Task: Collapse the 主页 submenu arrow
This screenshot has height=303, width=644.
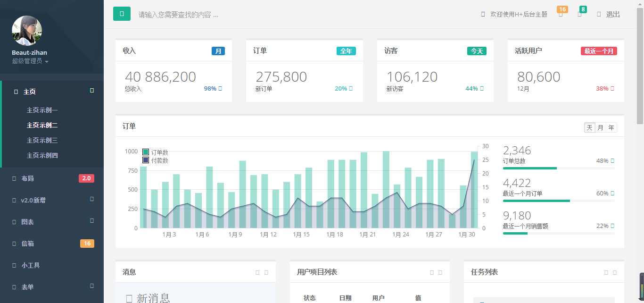Action: (x=92, y=90)
